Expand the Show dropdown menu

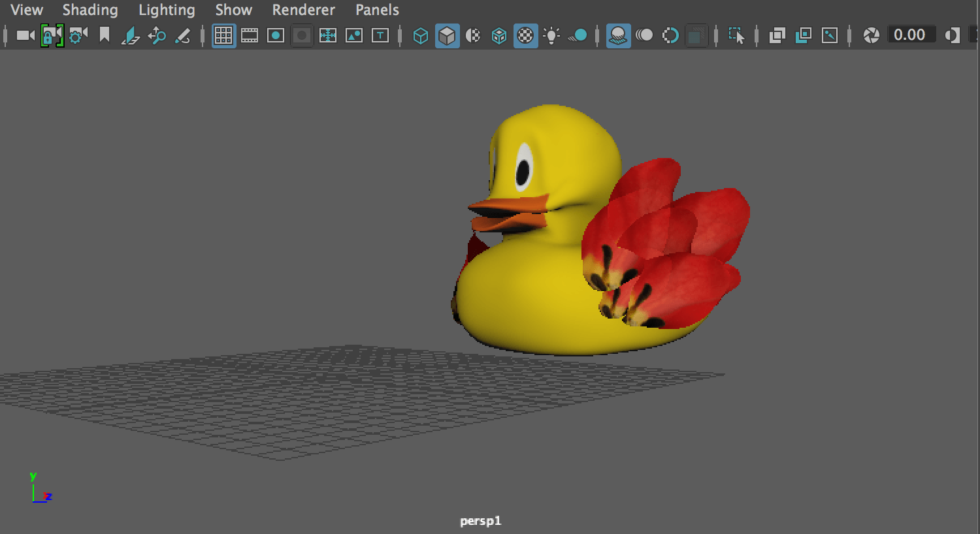pyautogui.click(x=233, y=10)
